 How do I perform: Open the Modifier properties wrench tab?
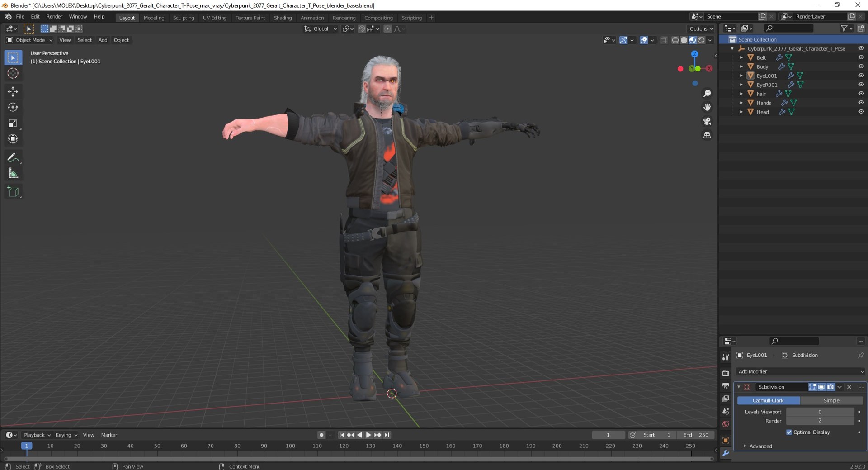[726, 453]
